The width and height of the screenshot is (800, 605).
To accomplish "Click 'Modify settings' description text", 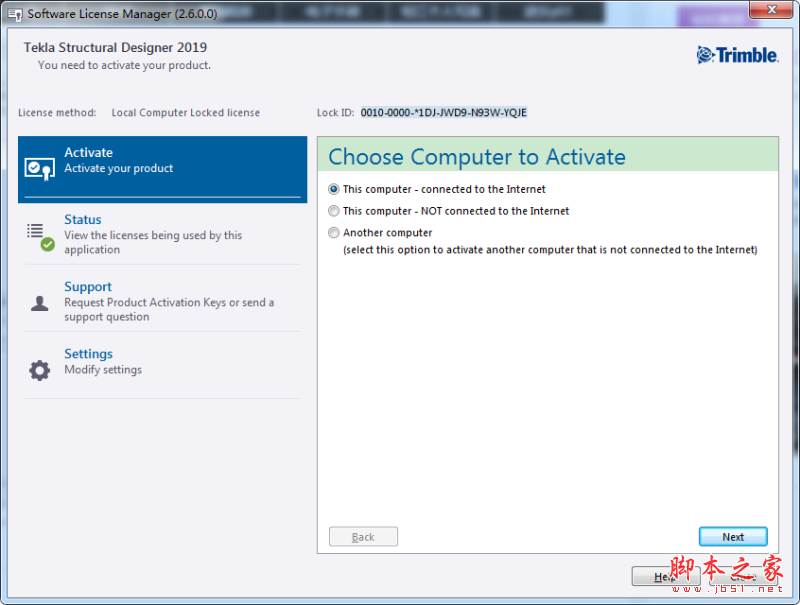I will [x=103, y=370].
